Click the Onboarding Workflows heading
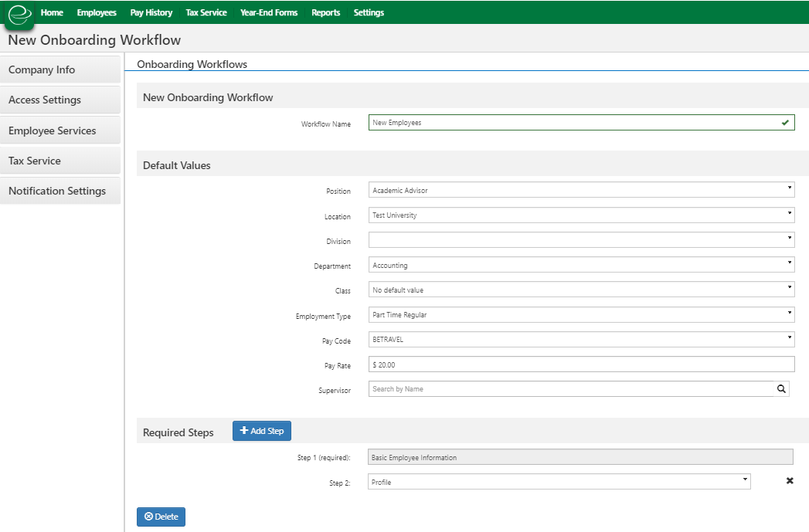This screenshot has width=809, height=532. coord(192,64)
